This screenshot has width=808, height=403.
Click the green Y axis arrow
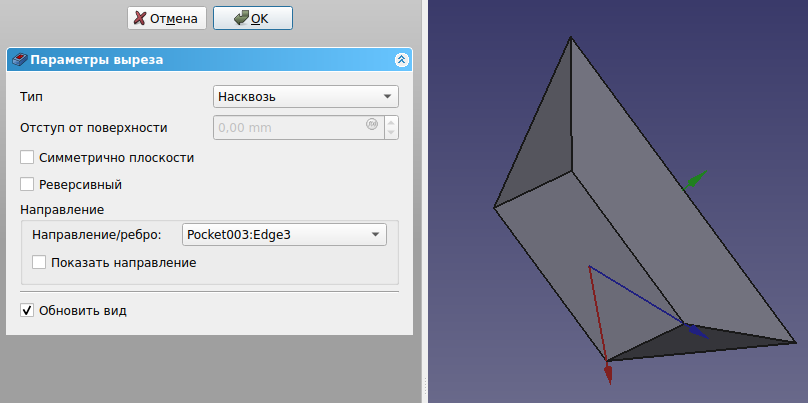coord(695,180)
